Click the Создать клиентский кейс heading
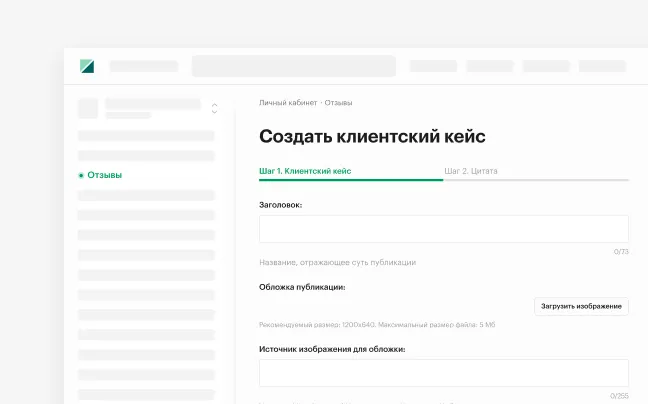The width and height of the screenshot is (648, 404). point(372,136)
